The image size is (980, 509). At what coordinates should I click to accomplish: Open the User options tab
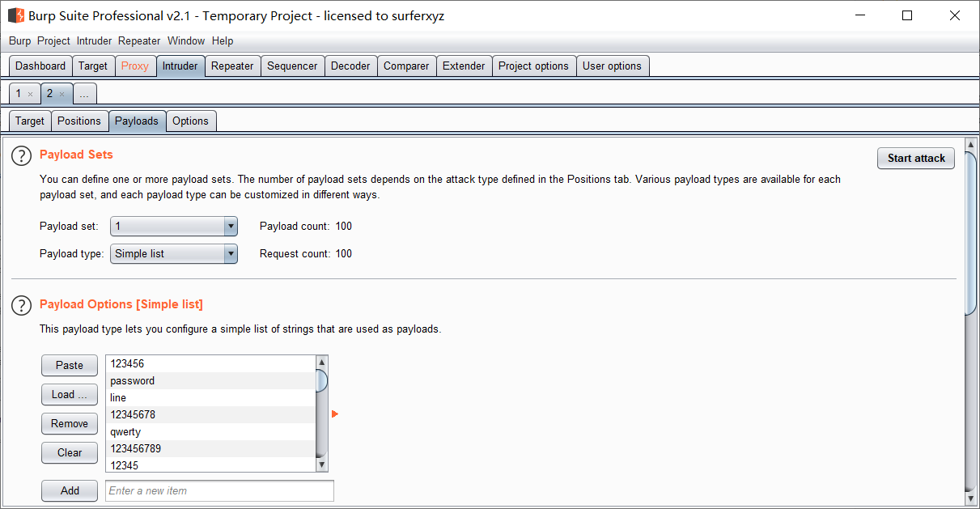coord(612,66)
